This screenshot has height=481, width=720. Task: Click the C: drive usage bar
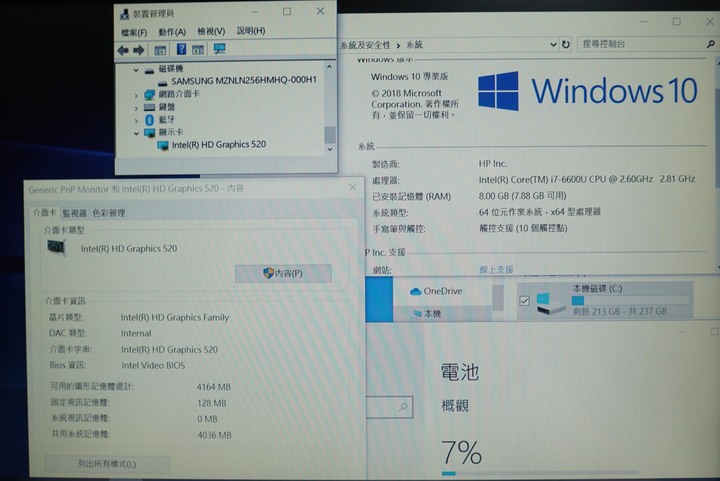point(631,301)
